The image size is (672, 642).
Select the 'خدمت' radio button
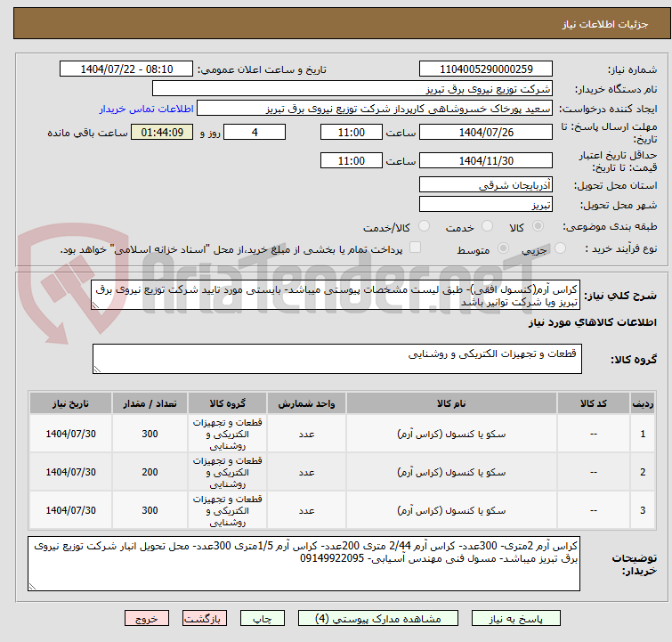tap(487, 225)
